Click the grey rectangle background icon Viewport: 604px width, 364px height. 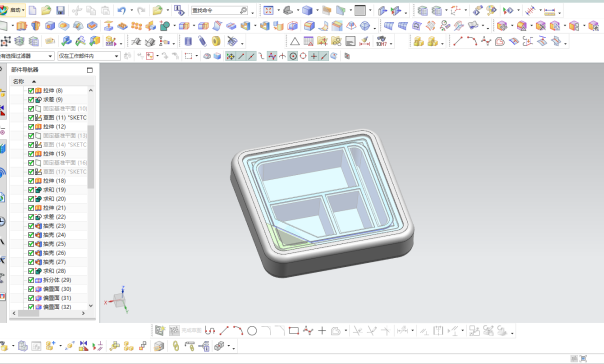(x=360, y=10)
